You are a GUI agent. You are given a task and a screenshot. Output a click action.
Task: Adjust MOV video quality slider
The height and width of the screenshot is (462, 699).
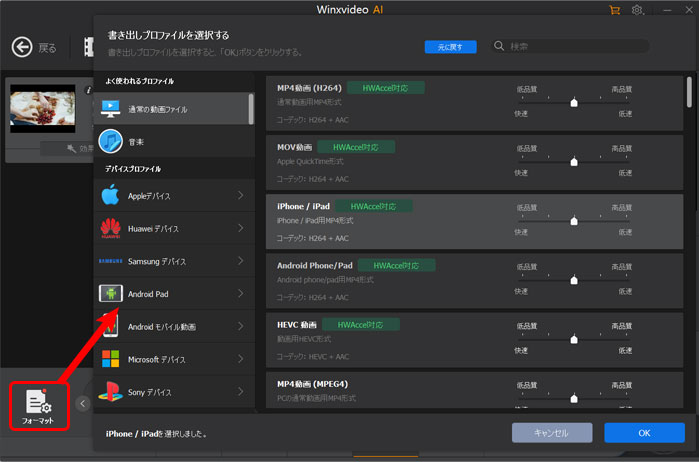(574, 161)
